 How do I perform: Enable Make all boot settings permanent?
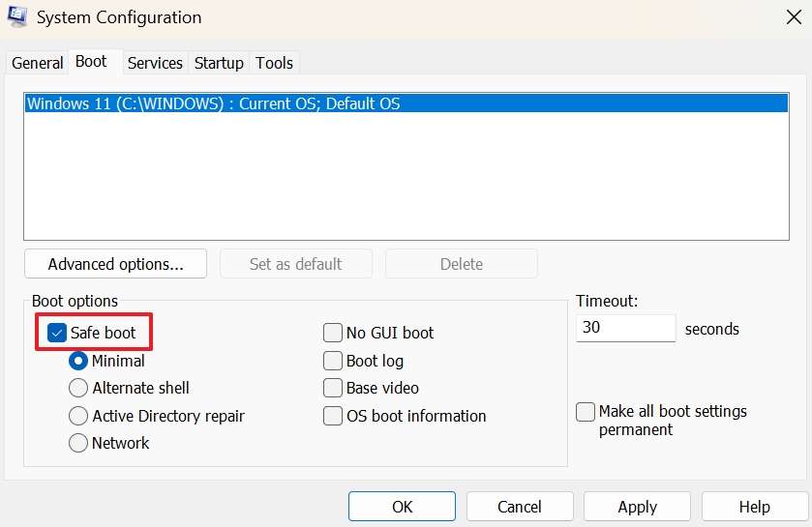(x=586, y=412)
